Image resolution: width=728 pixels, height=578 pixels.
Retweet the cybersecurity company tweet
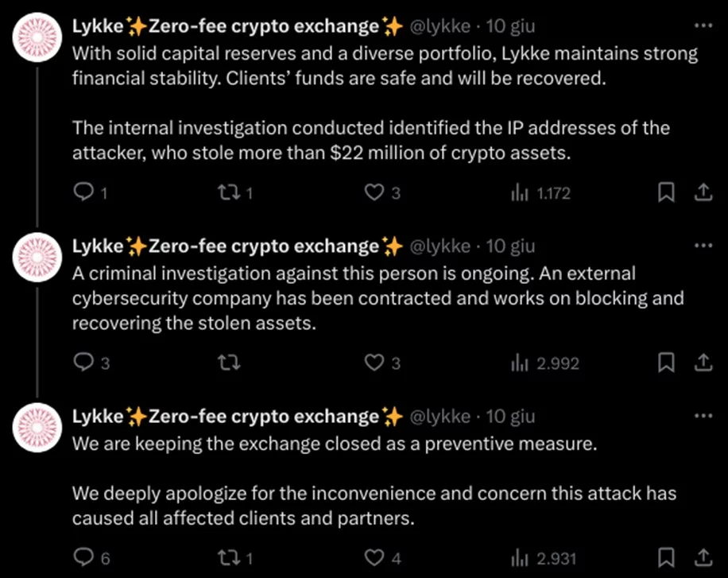[x=228, y=363]
